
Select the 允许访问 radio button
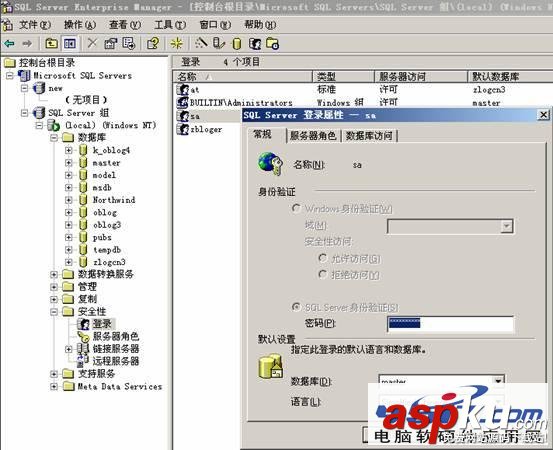tap(322, 258)
